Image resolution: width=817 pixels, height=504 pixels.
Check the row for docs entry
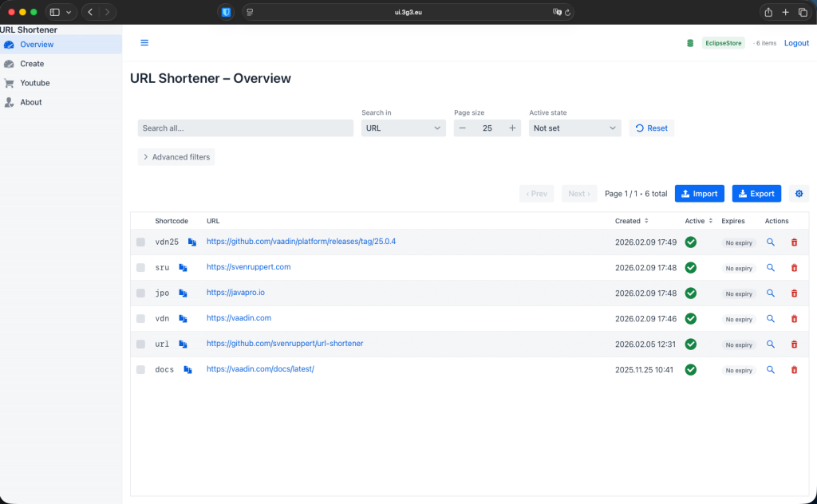click(x=141, y=369)
